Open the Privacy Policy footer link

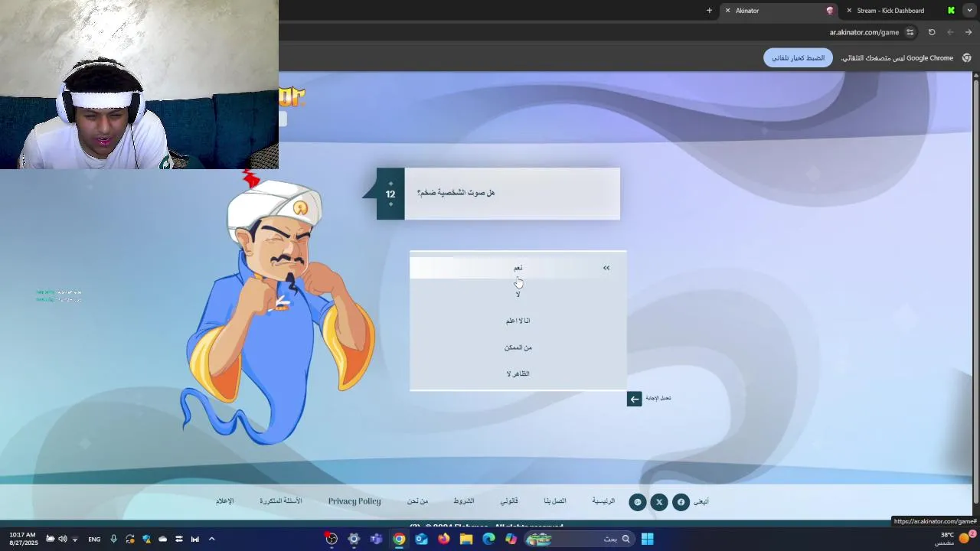click(x=354, y=501)
